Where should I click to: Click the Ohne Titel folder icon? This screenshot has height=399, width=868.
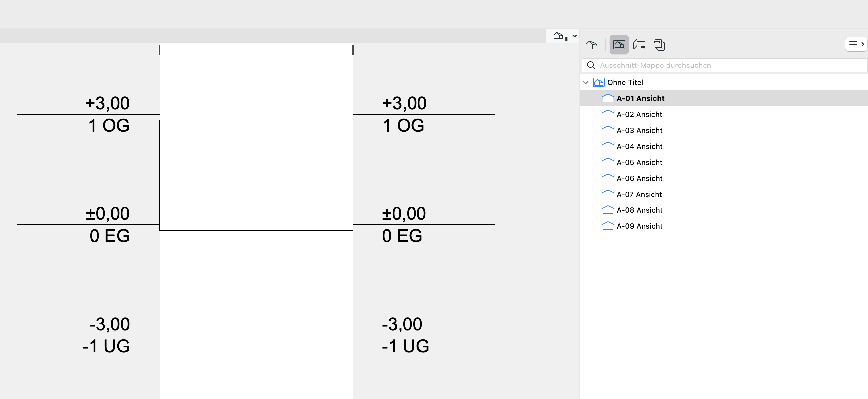(598, 82)
